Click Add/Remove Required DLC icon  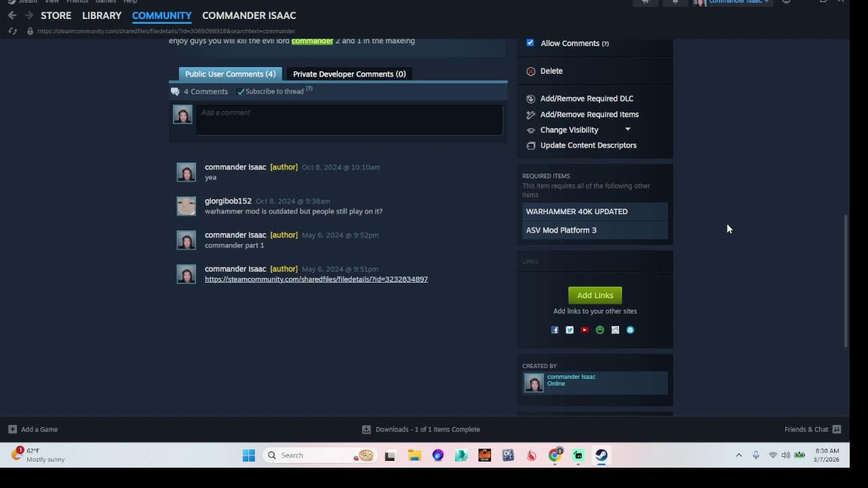click(x=531, y=99)
